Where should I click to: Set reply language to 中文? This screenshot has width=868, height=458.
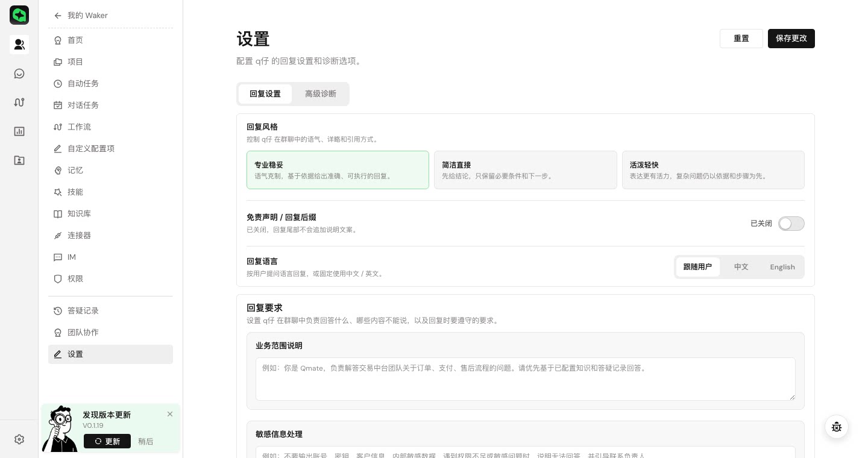(741, 267)
